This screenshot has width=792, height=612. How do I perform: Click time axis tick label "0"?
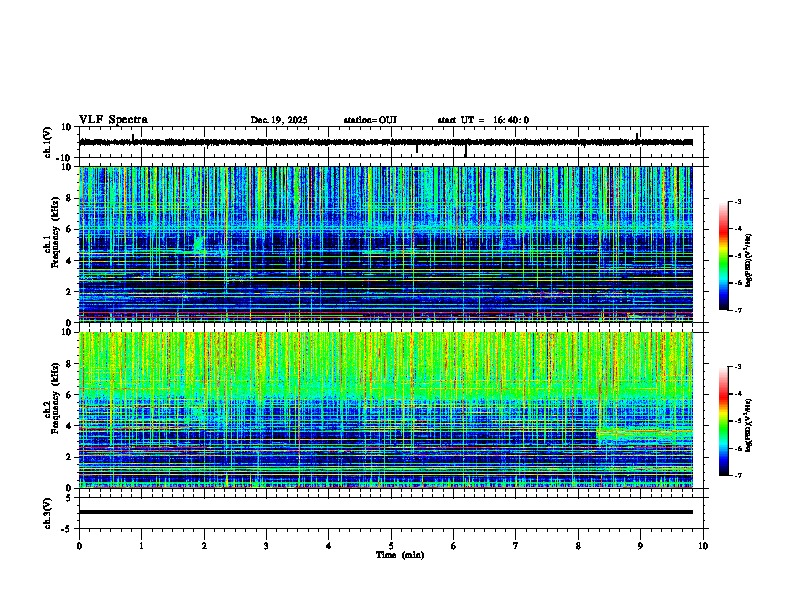pyautogui.click(x=79, y=546)
